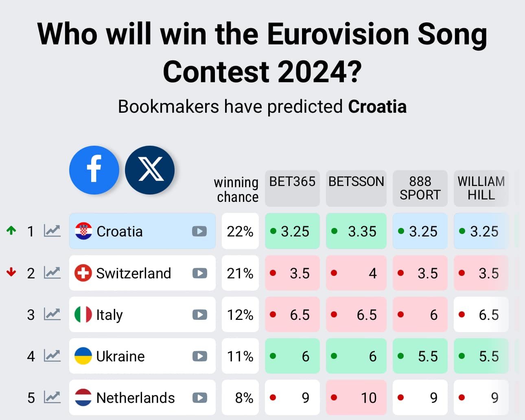The height and width of the screenshot is (420, 525).
Task: Select the BET365 column header
Action: pyautogui.click(x=292, y=188)
